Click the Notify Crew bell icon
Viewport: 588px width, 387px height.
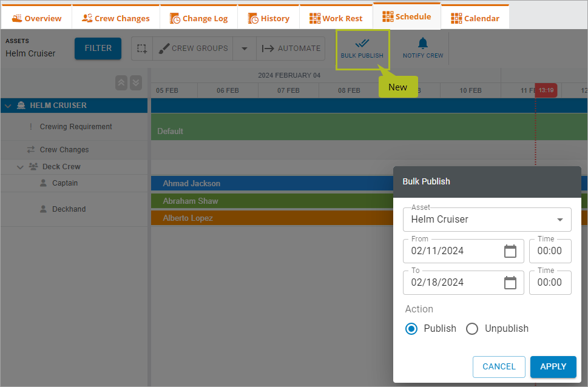423,43
